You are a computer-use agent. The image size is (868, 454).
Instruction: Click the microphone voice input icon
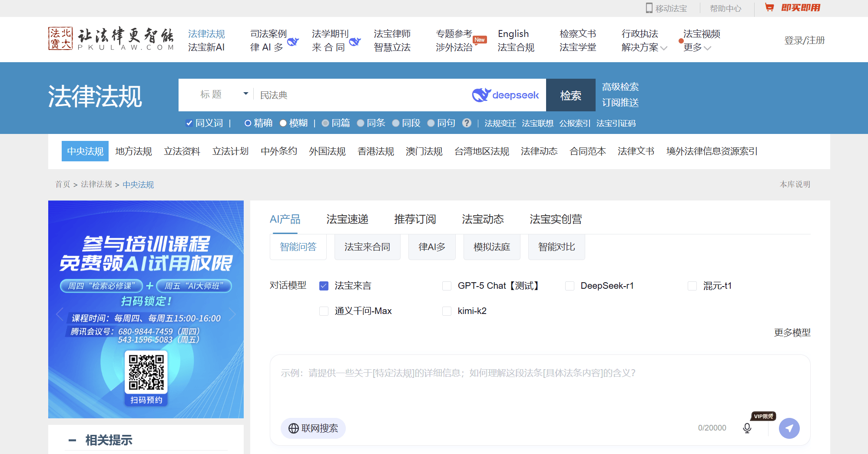(x=747, y=428)
